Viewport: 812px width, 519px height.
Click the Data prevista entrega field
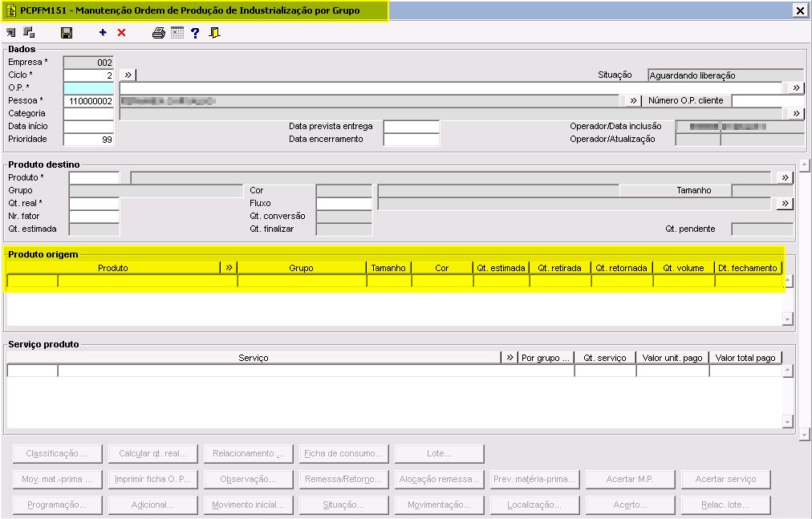pyautogui.click(x=411, y=127)
